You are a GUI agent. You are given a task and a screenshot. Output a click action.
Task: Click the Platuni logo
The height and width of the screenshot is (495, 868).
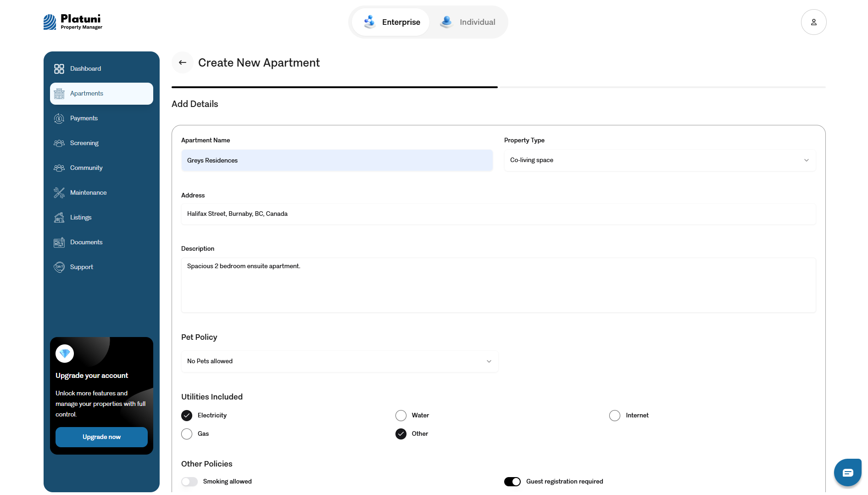[73, 22]
